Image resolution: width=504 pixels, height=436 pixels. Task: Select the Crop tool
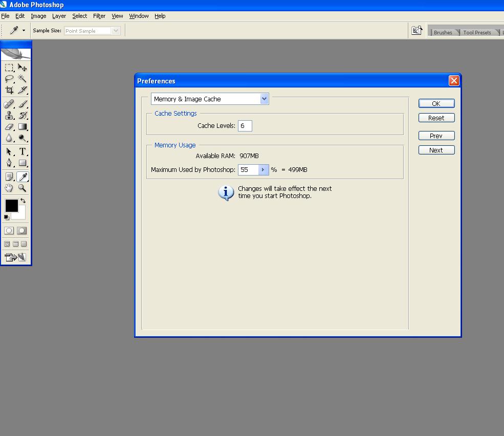(9, 90)
